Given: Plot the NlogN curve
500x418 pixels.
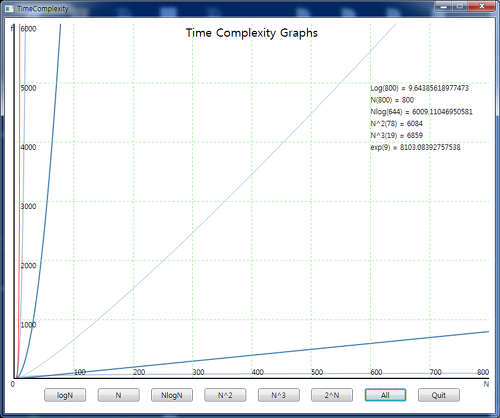Looking at the screenshot, I should pos(172,395).
